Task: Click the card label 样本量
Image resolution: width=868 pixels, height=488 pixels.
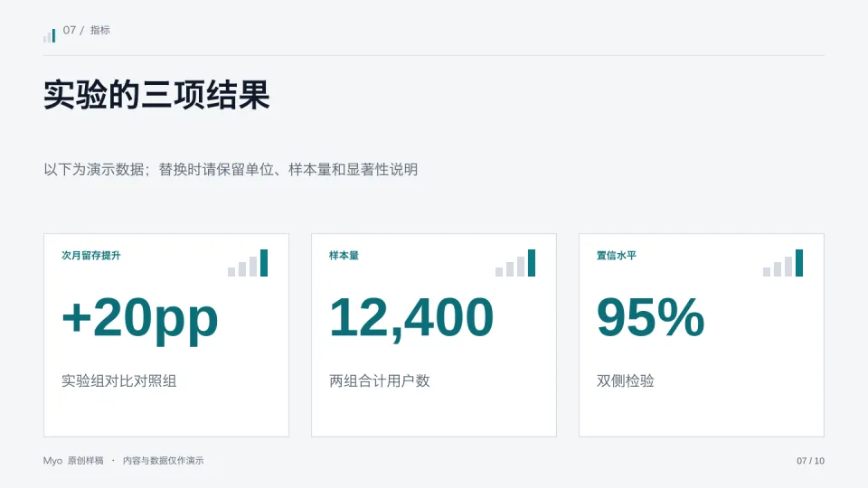Action: tap(344, 255)
